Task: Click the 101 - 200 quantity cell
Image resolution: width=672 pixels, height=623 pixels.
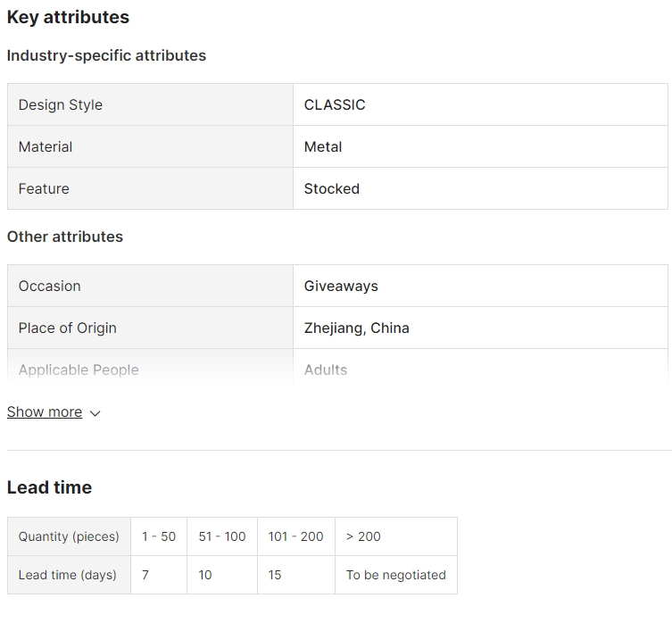Action: coord(296,536)
